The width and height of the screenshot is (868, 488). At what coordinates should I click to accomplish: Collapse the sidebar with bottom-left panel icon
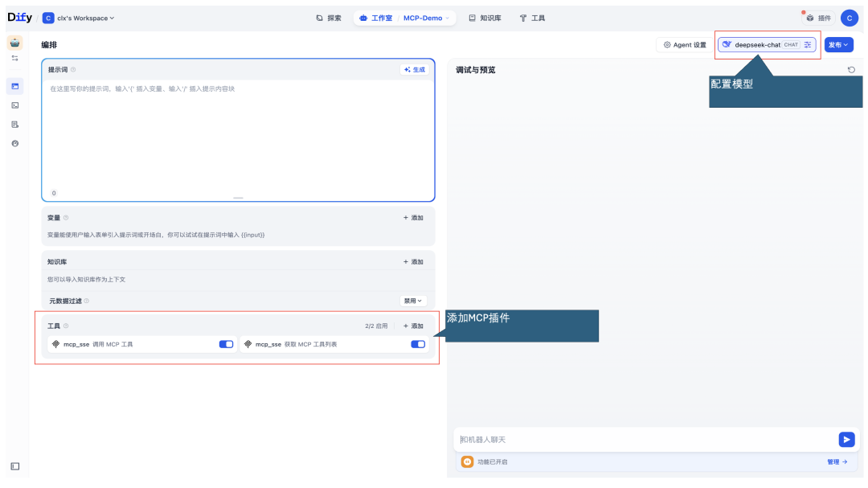tap(15, 466)
